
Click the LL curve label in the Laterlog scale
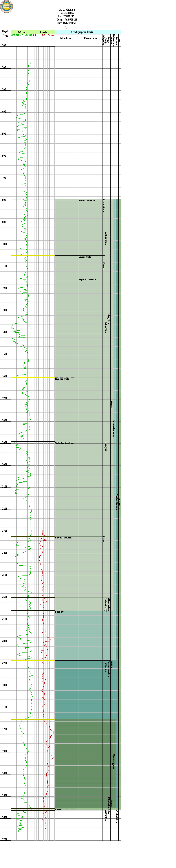pos(44,35)
